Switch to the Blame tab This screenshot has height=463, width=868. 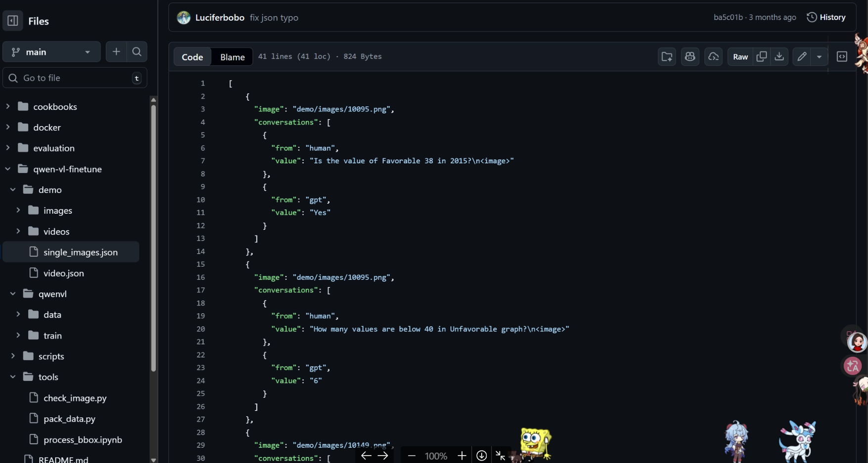tap(232, 57)
